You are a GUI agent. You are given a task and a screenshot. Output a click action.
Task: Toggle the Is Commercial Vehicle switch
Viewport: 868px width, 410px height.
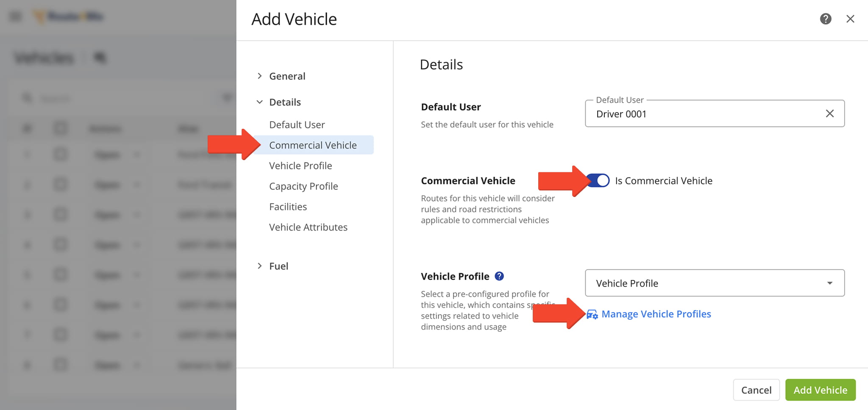point(599,180)
